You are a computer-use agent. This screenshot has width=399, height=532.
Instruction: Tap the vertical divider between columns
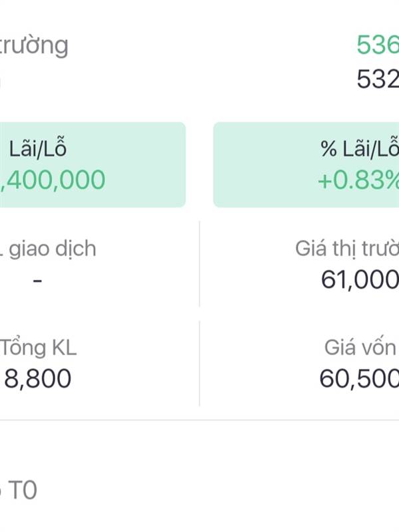pos(199,314)
